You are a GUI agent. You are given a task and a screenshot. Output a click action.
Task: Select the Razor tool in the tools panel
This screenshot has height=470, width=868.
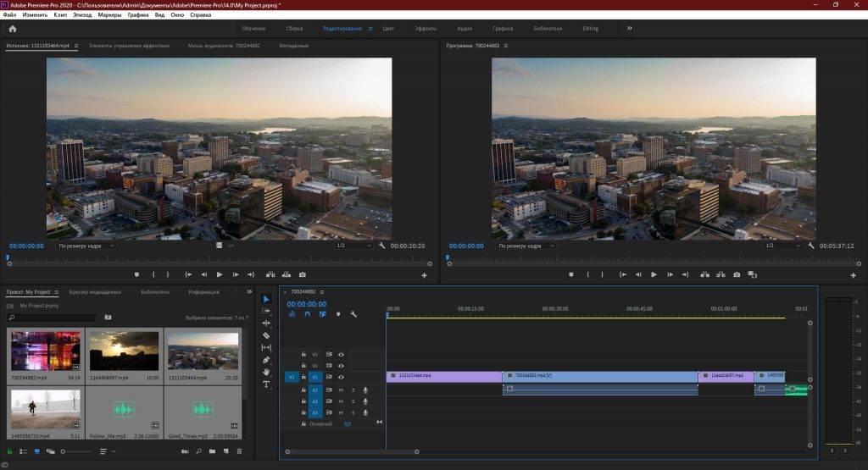click(266, 335)
